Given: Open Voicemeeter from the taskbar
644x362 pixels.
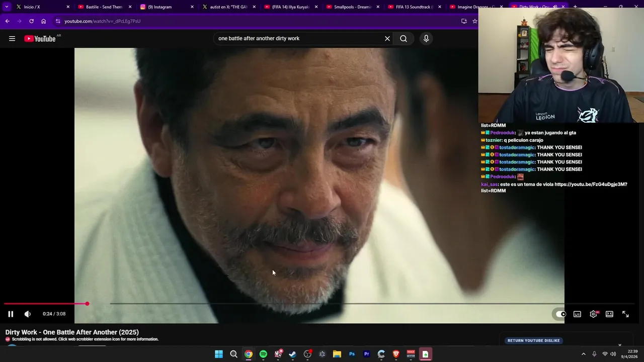Looking at the screenshot, I should [411, 354].
